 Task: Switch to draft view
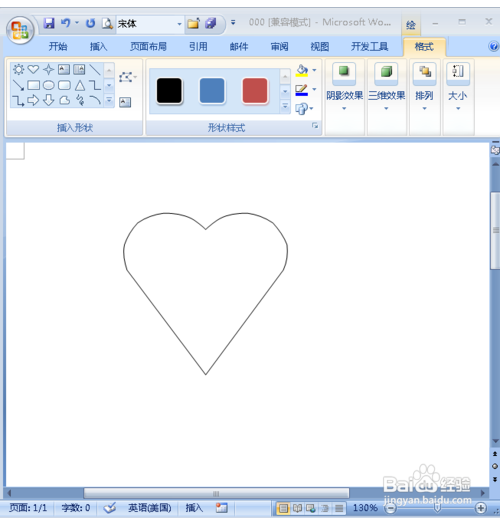(339, 508)
